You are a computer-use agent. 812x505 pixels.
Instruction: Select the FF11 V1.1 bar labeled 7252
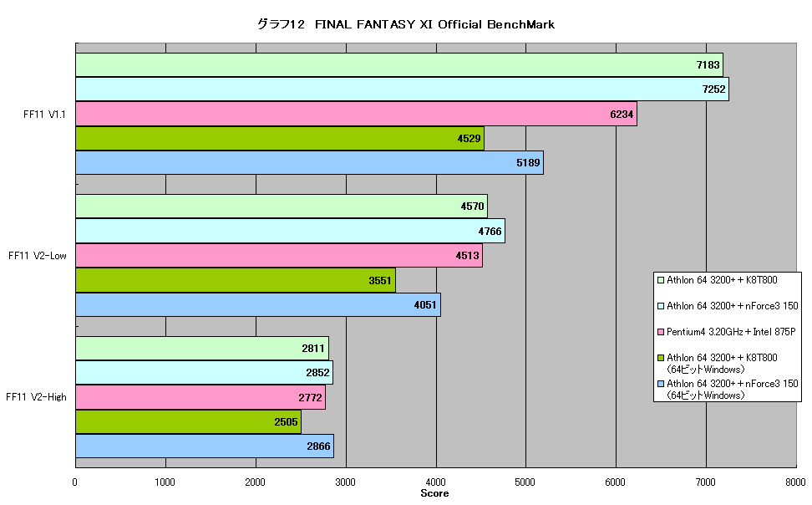(x=403, y=89)
